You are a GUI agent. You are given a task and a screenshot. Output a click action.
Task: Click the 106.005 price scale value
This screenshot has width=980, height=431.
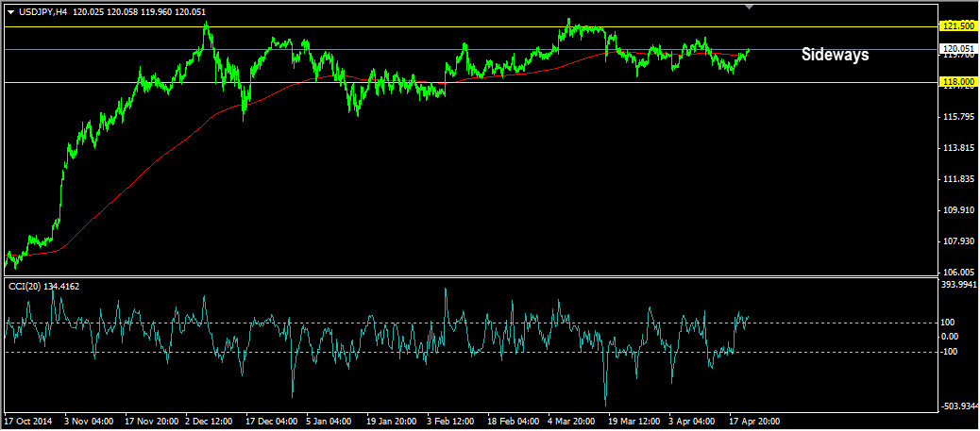pyautogui.click(x=957, y=272)
